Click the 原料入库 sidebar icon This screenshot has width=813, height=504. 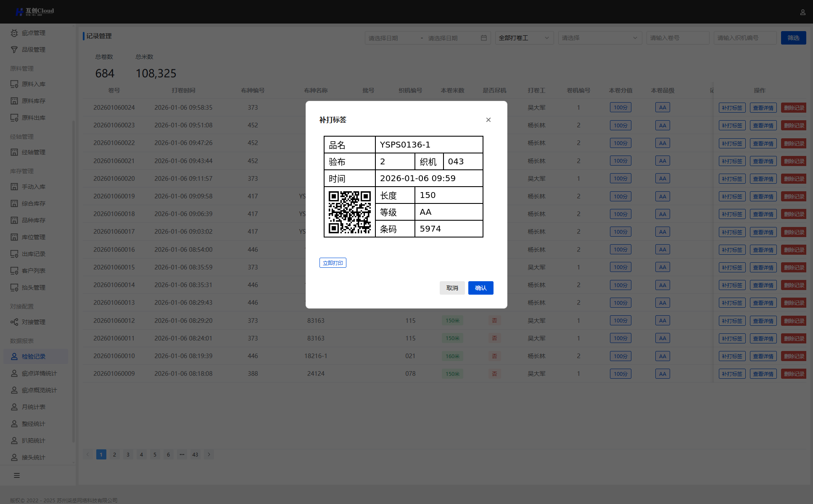click(x=14, y=84)
